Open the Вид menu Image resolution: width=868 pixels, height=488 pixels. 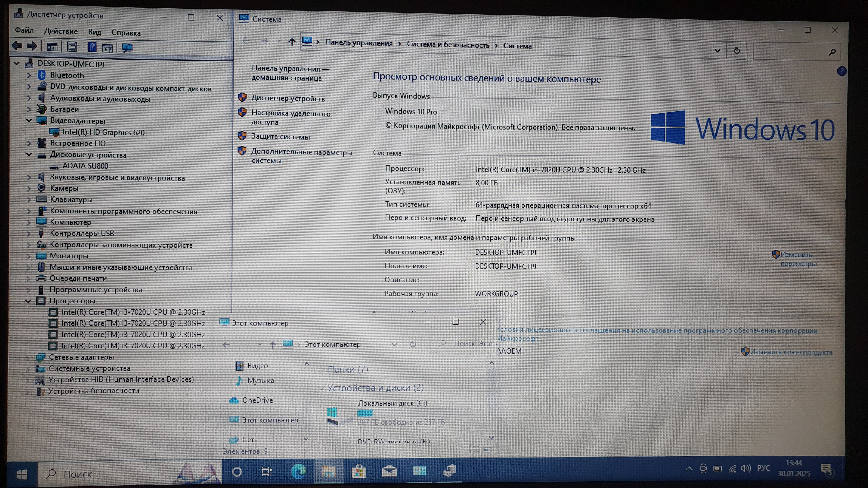pos(94,32)
